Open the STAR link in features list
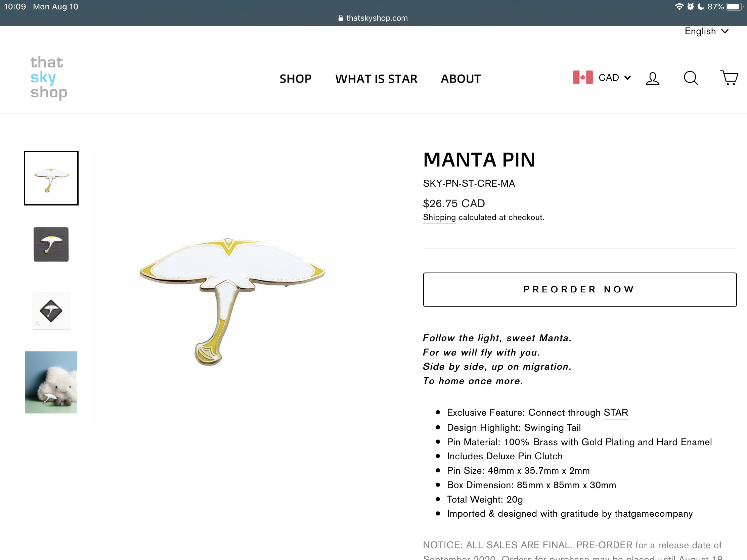Viewport: 747px width, 560px height. point(615,412)
